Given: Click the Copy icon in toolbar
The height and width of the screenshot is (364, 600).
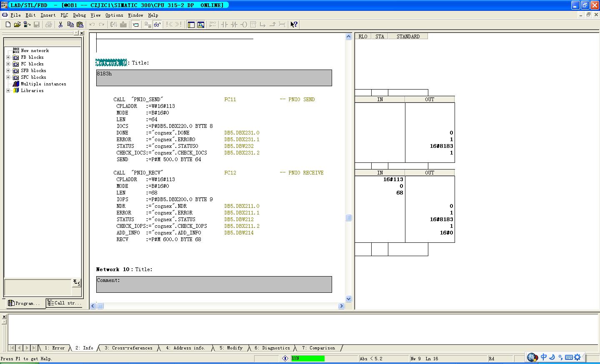Looking at the screenshot, I should click(x=70, y=25).
